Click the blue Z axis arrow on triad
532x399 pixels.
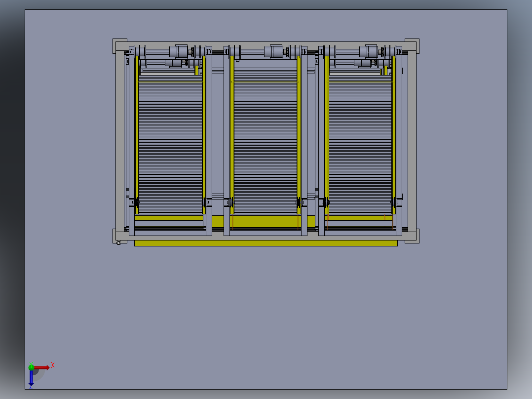point(31,379)
